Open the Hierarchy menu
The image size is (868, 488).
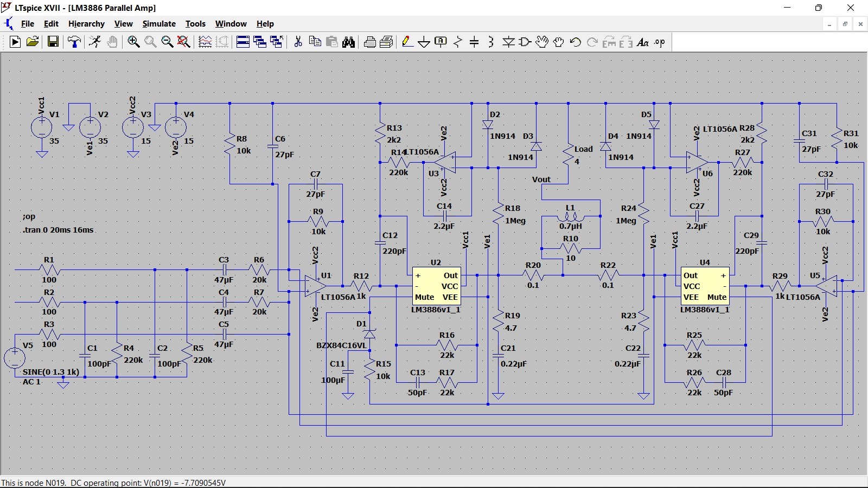(x=86, y=24)
